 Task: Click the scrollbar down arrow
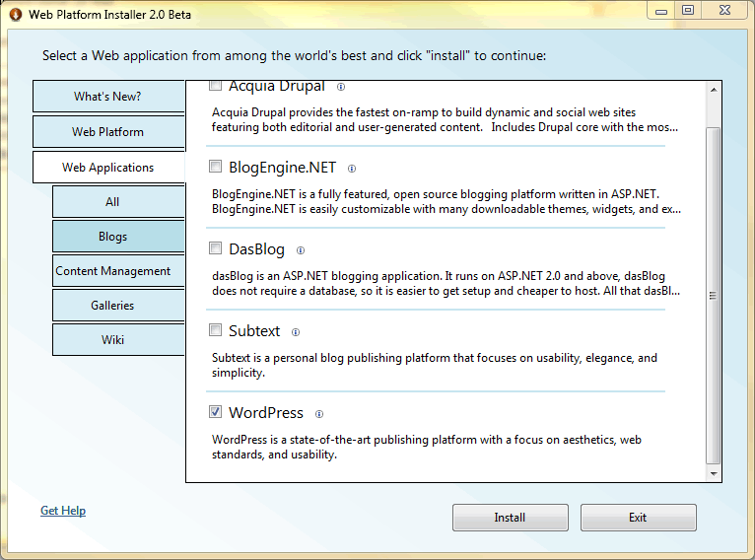(x=714, y=474)
